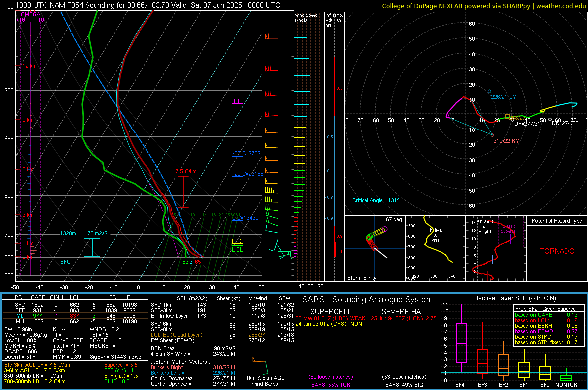Click the Eff Inflow Layer row in SRH table
This screenshot has height=390, width=588.
[222, 316]
